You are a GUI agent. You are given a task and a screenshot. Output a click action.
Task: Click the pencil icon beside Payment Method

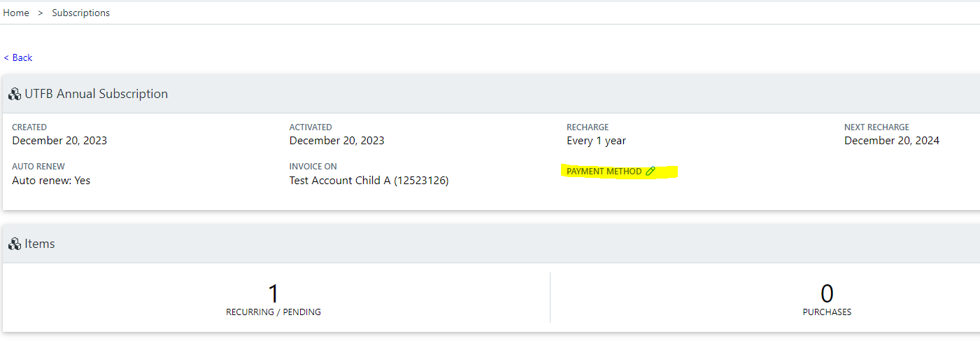[651, 171]
